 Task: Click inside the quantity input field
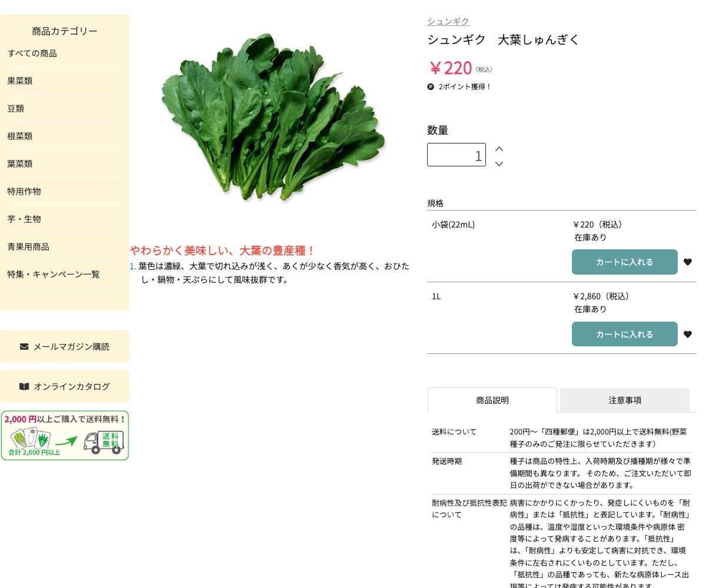pyautogui.click(x=457, y=155)
